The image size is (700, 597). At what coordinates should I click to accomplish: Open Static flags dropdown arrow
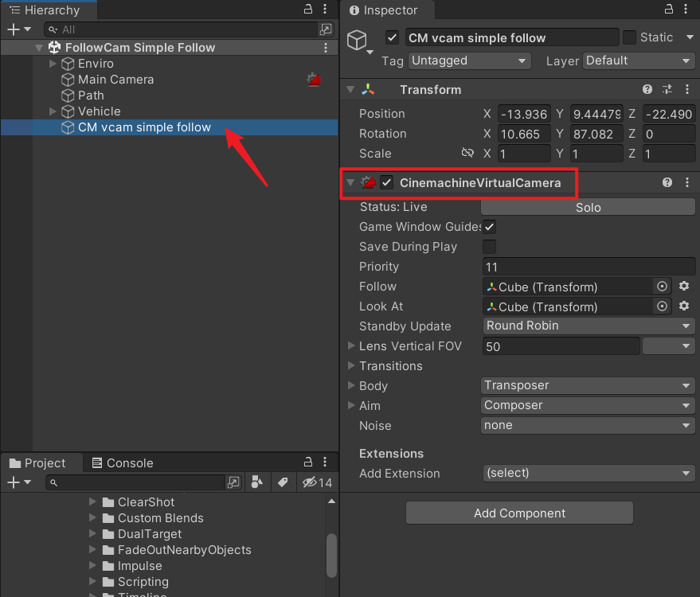point(690,37)
